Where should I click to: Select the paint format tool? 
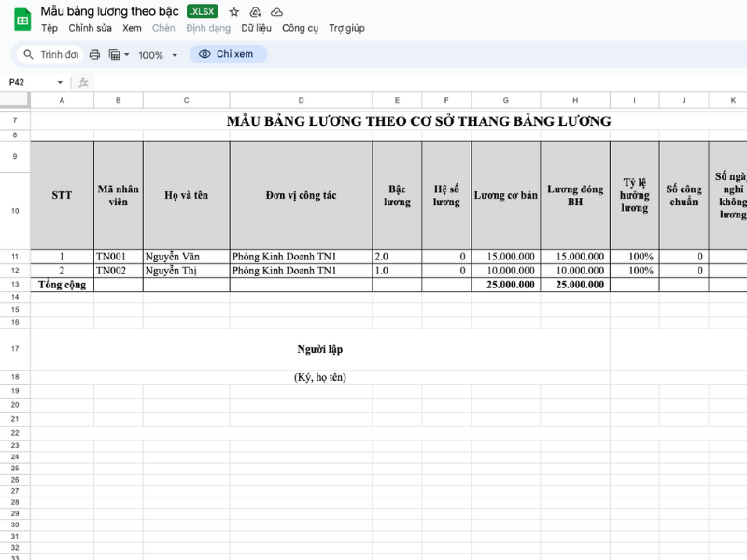[x=114, y=54]
